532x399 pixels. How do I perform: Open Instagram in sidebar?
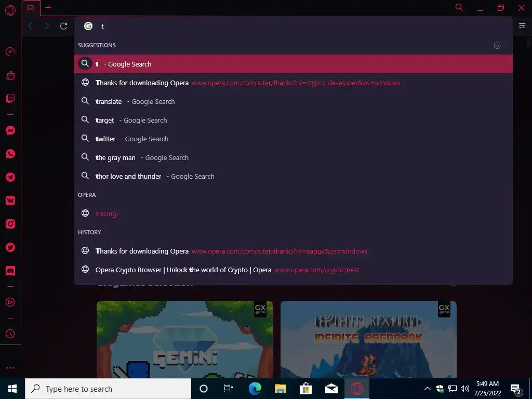click(10, 224)
